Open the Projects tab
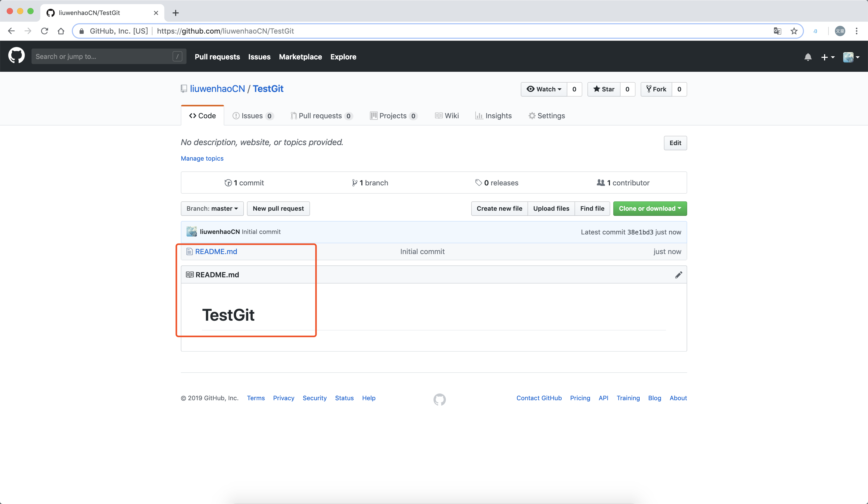Viewport: 868px width, 504px height. 394,116
